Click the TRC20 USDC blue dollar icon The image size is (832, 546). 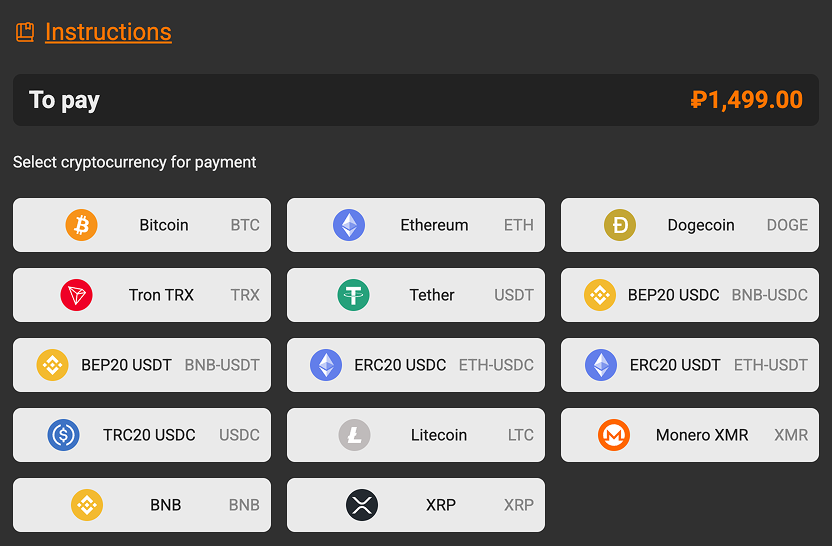[x=63, y=435]
